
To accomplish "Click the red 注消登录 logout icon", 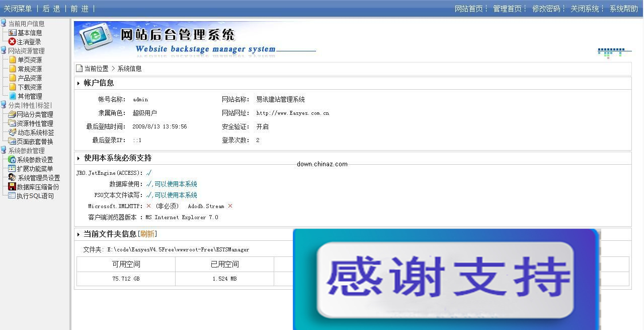I will pos(13,42).
